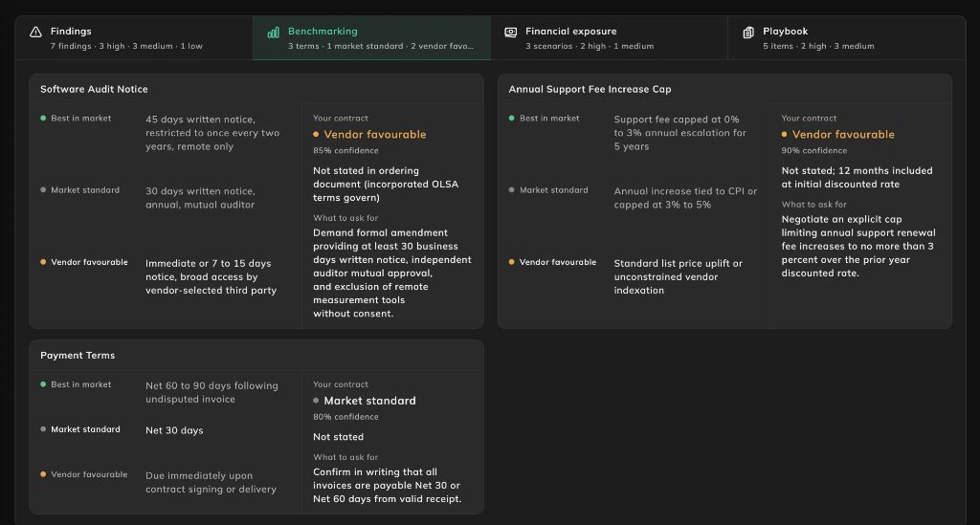The width and height of the screenshot is (980, 525).
Task: Click "45 days written notice" best in market text
Action: 212,133
